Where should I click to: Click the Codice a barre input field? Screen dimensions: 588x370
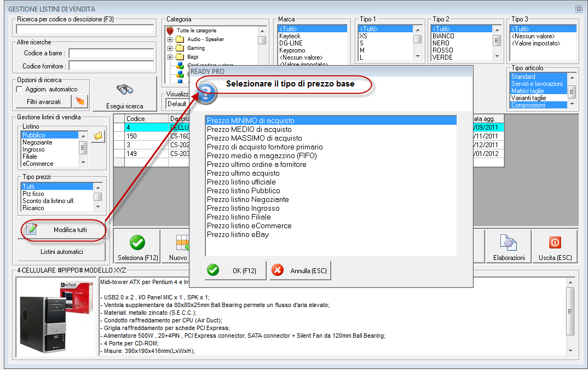(x=111, y=53)
